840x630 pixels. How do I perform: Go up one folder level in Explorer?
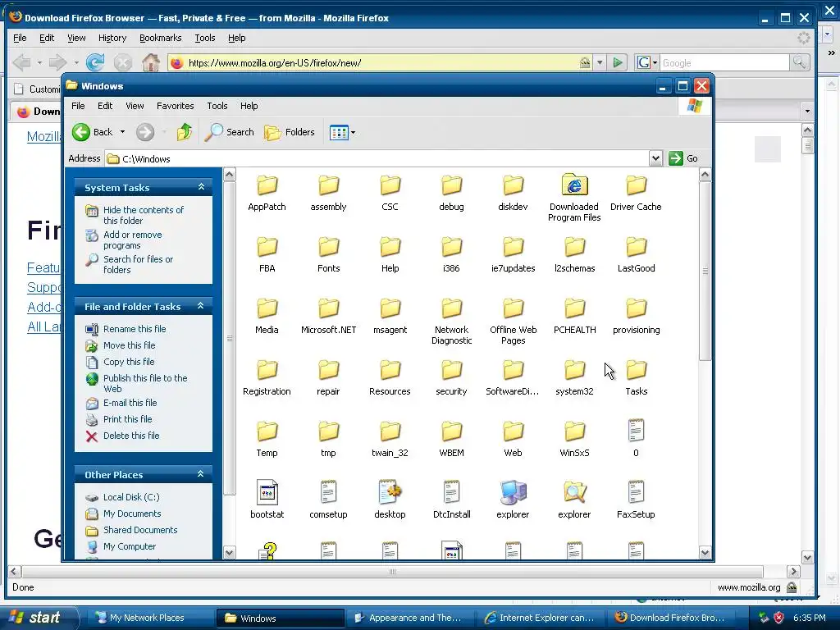185,132
